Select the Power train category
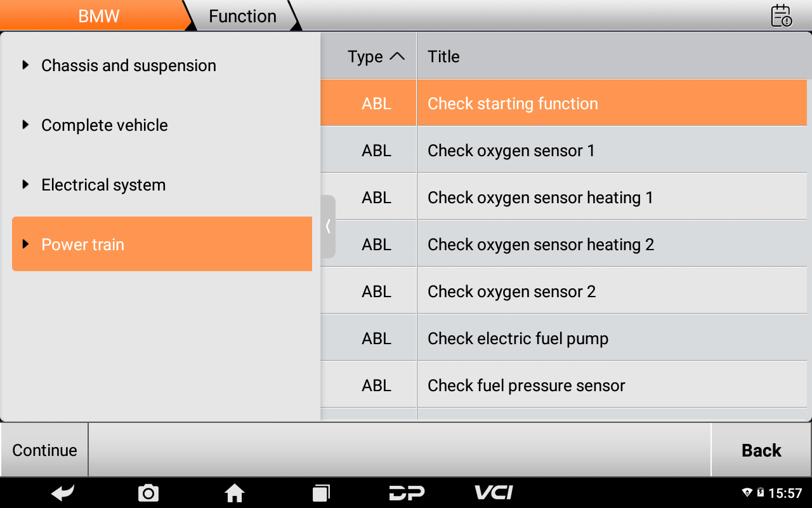 coord(162,244)
